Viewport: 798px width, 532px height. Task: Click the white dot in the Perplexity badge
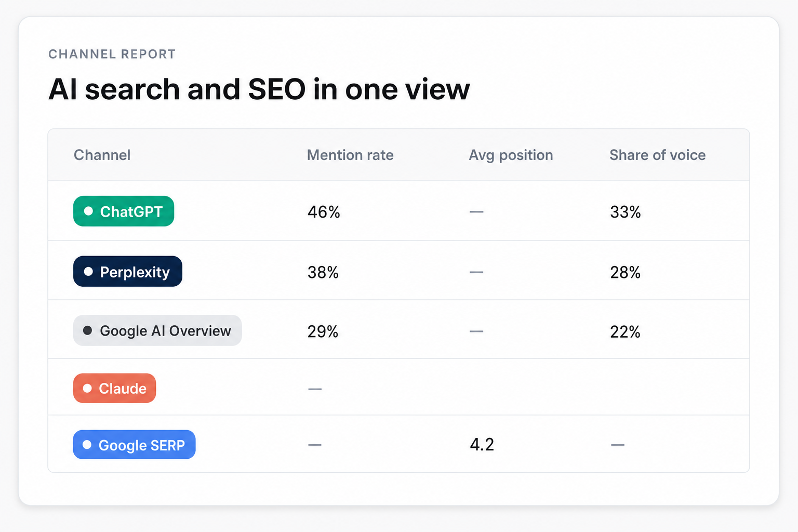88,271
